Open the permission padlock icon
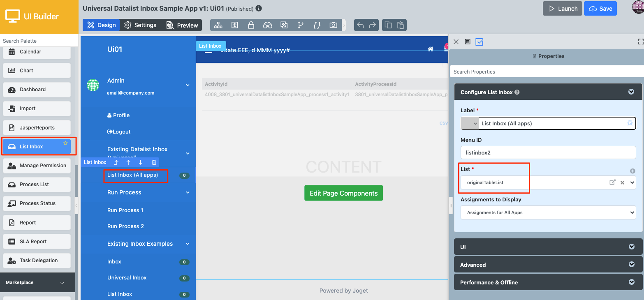The width and height of the screenshot is (644, 300). coord(251,25)
